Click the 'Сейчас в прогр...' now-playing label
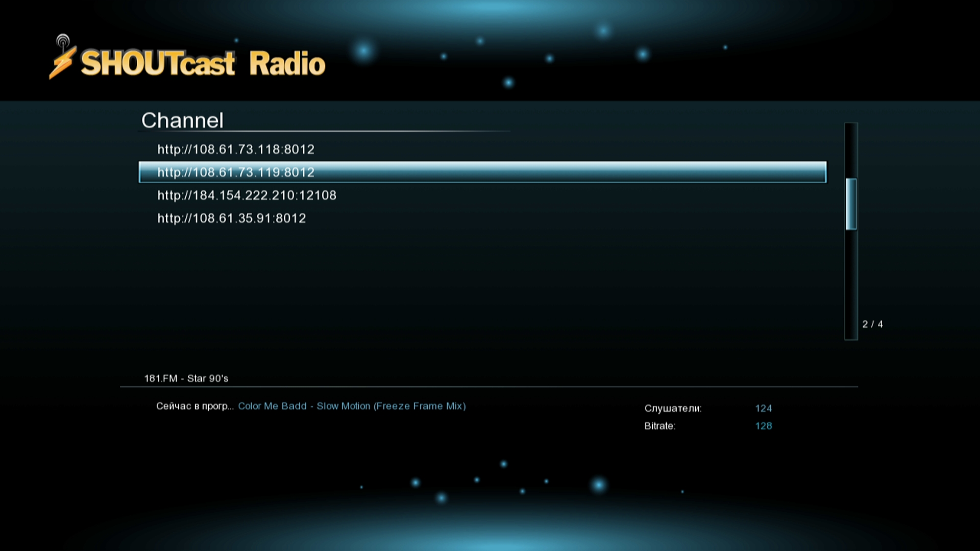 point(194,407)
